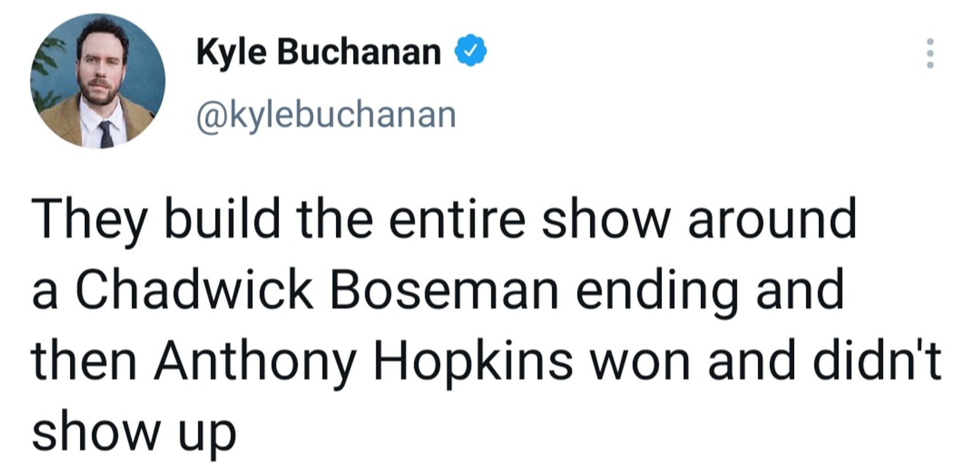The width and height of the screenshot is (980, 476).
Task: Click the word "around" in the tweet
Action: pyautogui.click(x=772, y=219)
